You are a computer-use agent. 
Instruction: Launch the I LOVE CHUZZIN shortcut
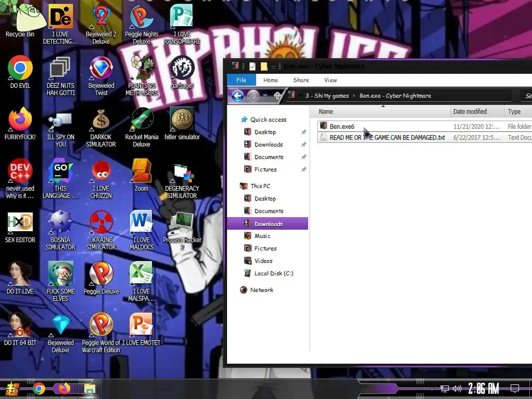101,179
